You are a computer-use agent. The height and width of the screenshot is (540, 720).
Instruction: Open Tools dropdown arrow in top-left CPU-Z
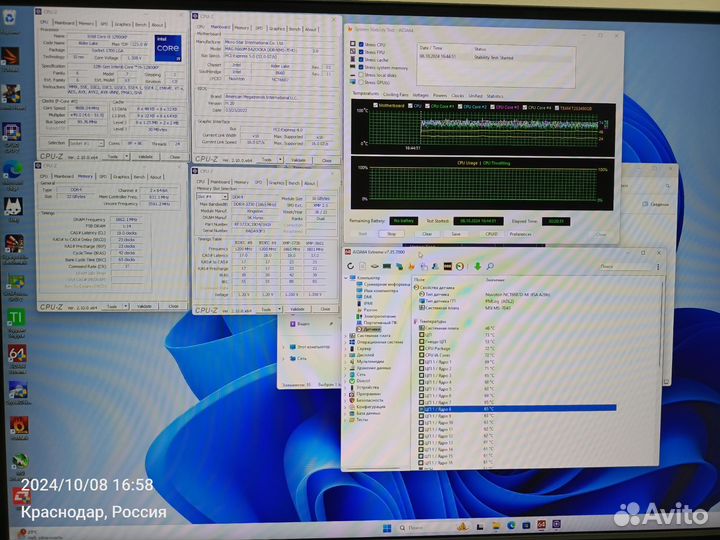click(x=127, y=157)
